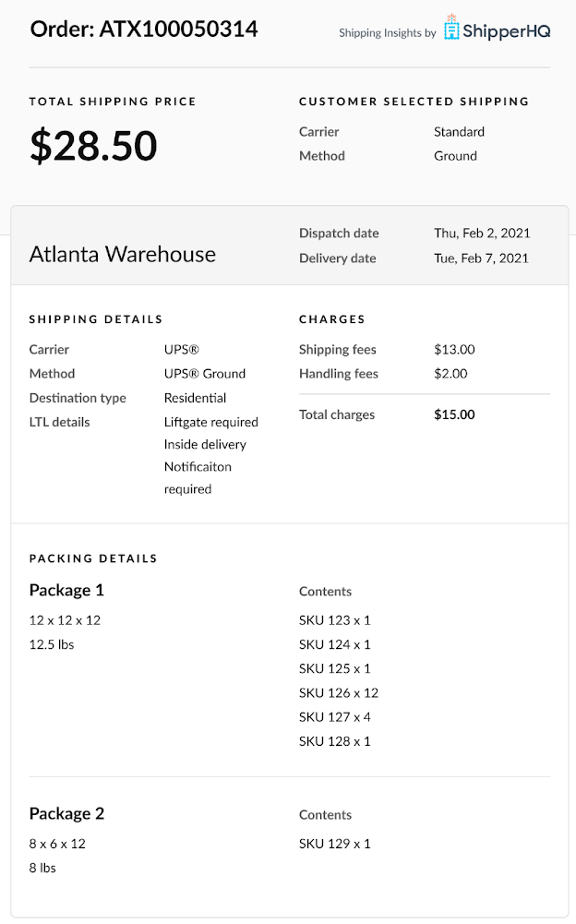Click the Charges section title

pos(332,319)
